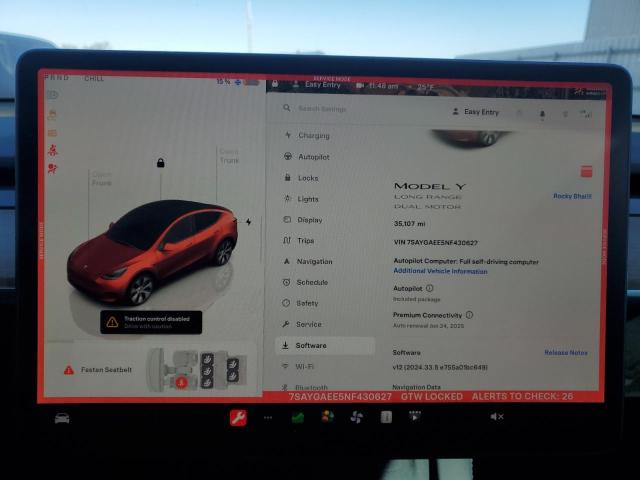The height and width of the screenshot is (480, 640).
Task: Tap the Traction control disabled alert
Action: 151,322
